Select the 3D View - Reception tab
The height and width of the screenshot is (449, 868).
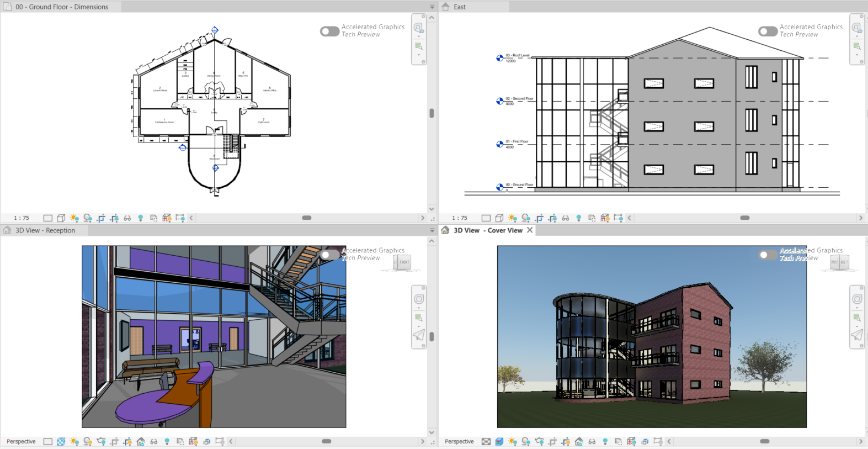click(x=45, y=230)
